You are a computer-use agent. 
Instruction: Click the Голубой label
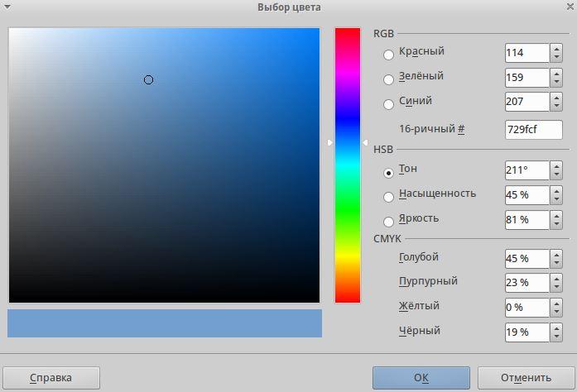coord(419,257)
